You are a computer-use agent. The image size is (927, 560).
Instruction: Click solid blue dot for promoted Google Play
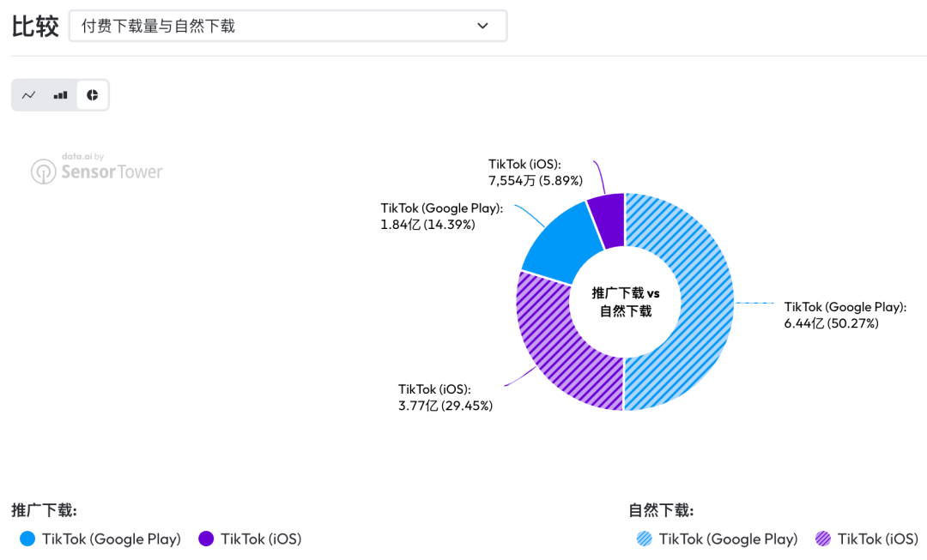tap(27, 539)
